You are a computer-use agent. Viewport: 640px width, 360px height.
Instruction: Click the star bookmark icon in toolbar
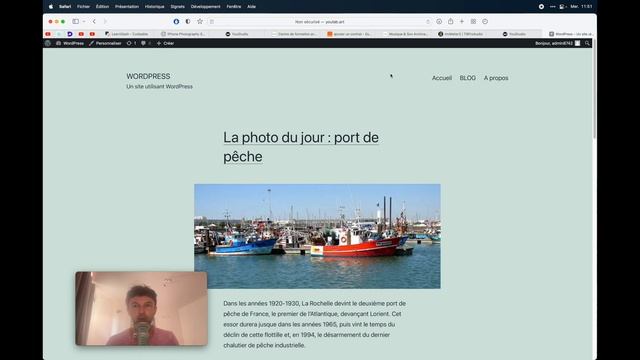point(200,21)
